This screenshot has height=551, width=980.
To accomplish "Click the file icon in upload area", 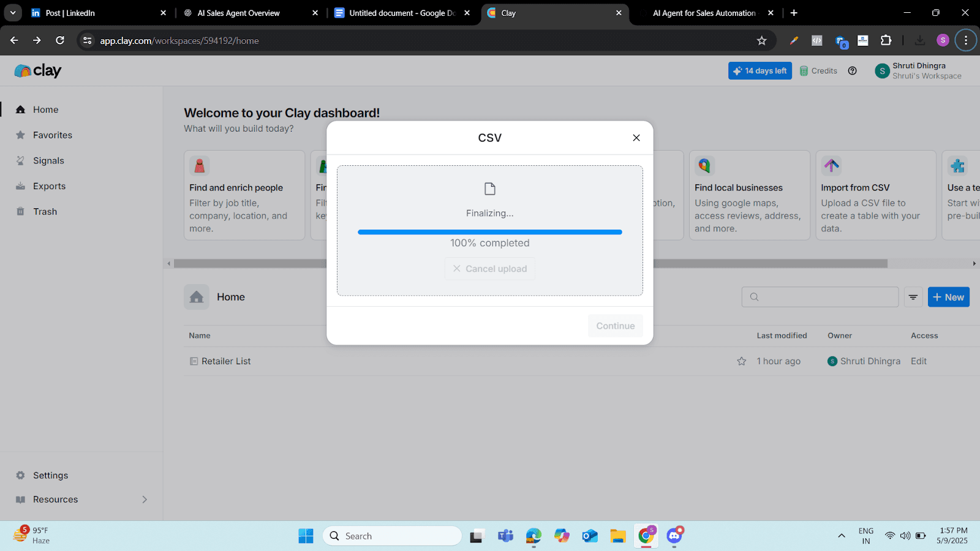I will click(x=490, y=189).
